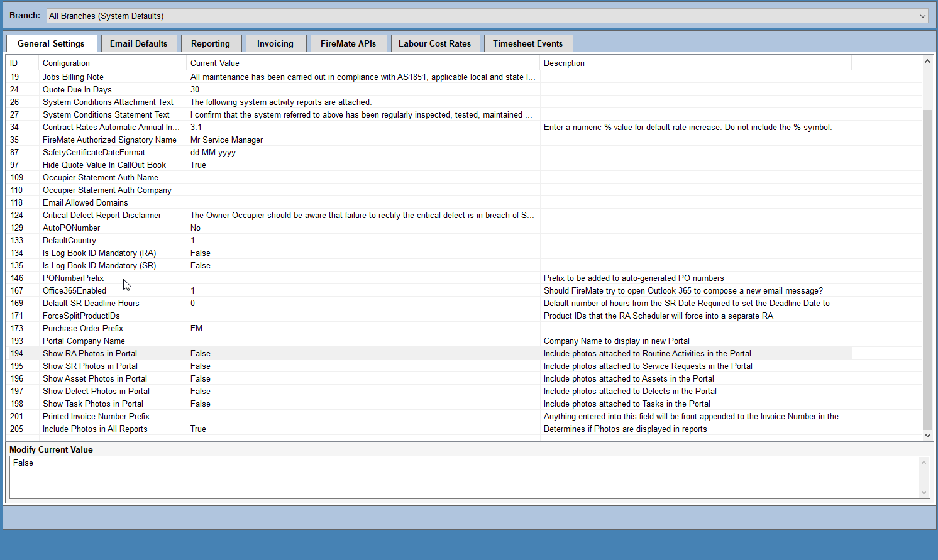
Task: Open the FireMate APIs tab
Action: 348,43
